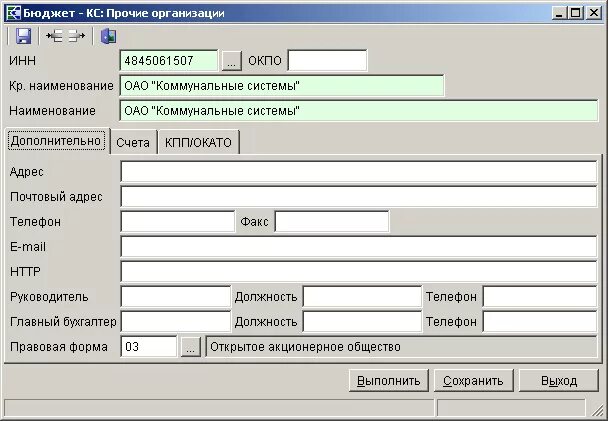The height and width of the screenshot is (421, 608).
Task: Click the Выход button
Action: 559,381
